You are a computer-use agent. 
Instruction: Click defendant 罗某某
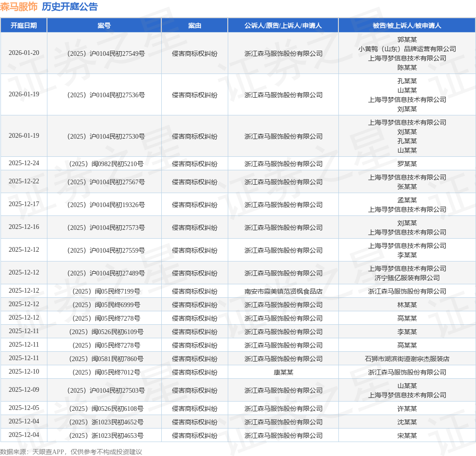(x=407, y=164)
